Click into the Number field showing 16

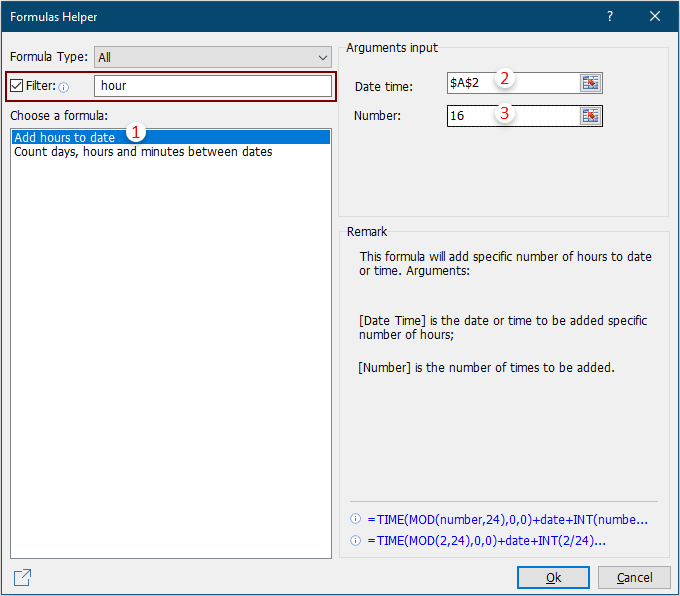coord(512,116)
